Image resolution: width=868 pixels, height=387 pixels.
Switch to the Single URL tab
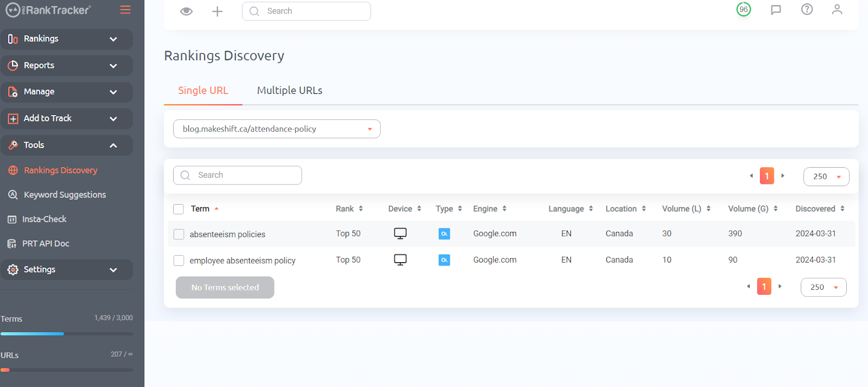pyautogui.click(x=203, y=91)
